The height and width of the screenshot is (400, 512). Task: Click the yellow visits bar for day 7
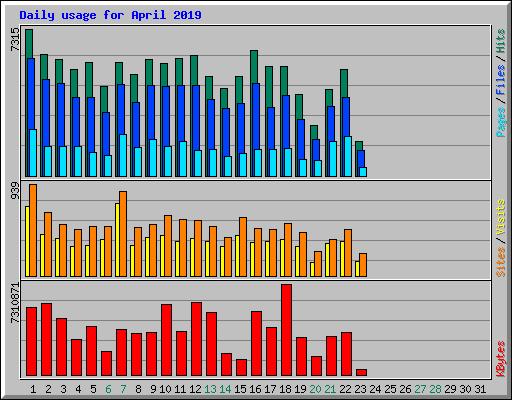pos(117,240)
